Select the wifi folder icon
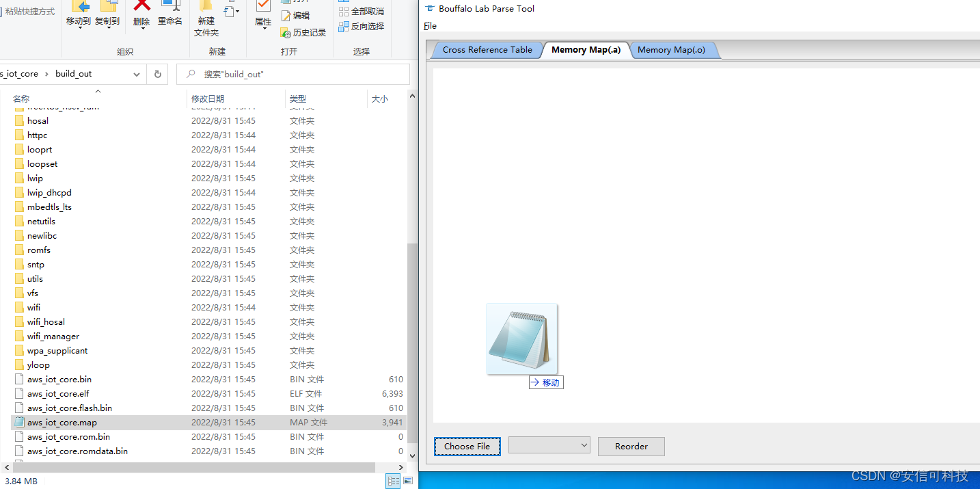The width and height of the screenshot is (980, 489). (x=19, y=308)
